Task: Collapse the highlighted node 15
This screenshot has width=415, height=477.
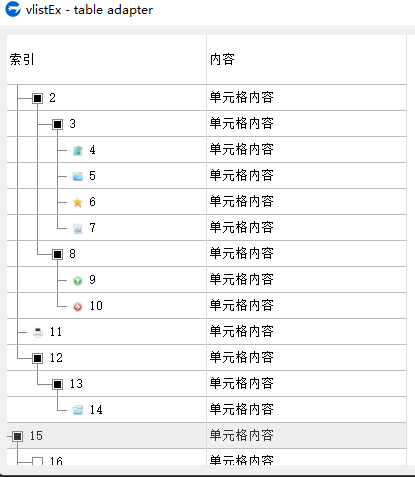Action: click(18, 436)
